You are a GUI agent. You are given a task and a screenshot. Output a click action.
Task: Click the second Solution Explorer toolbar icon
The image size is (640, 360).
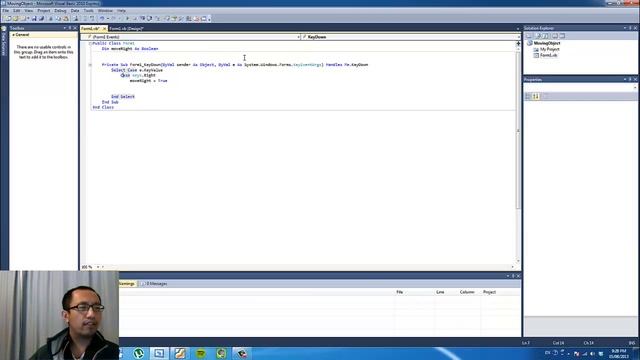pyautogui.click(x=538, y=36)
